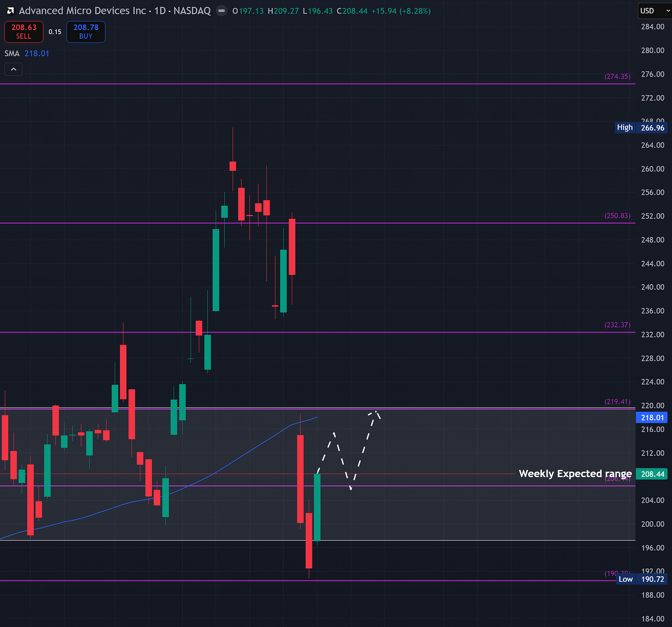Screen dimensions: 672x627
Task: Open the Advanced Micro Devices Inc symbol title
Action: 82,11
